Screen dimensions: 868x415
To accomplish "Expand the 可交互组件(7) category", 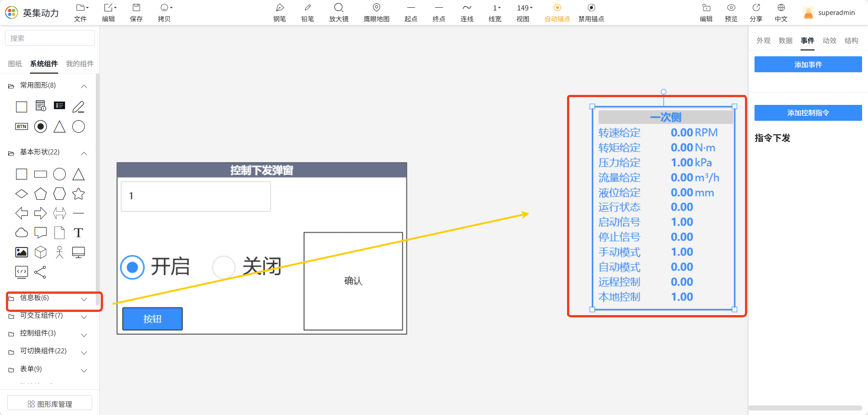I will click(x=48, y=316).
